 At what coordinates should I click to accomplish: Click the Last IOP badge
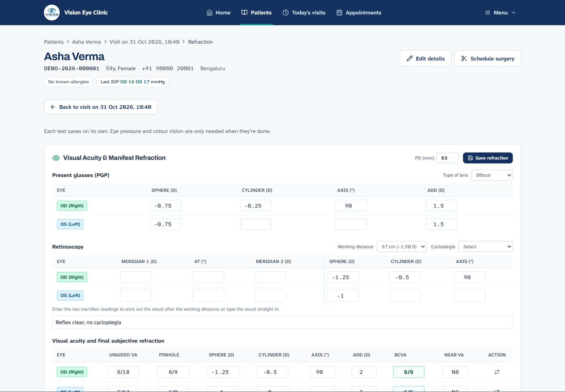tap(133, 82)
